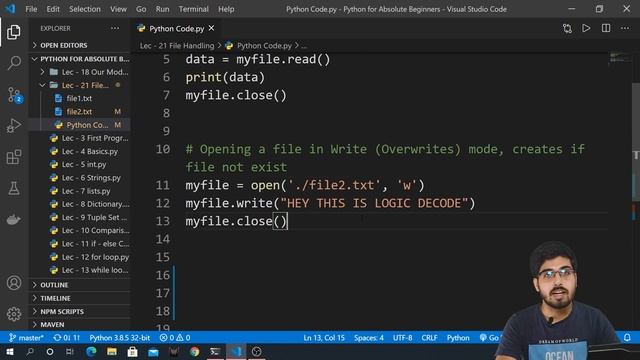Click Python language mode selector
The width and height of the screenshot is (640, 360).
(x=458, y=338)
